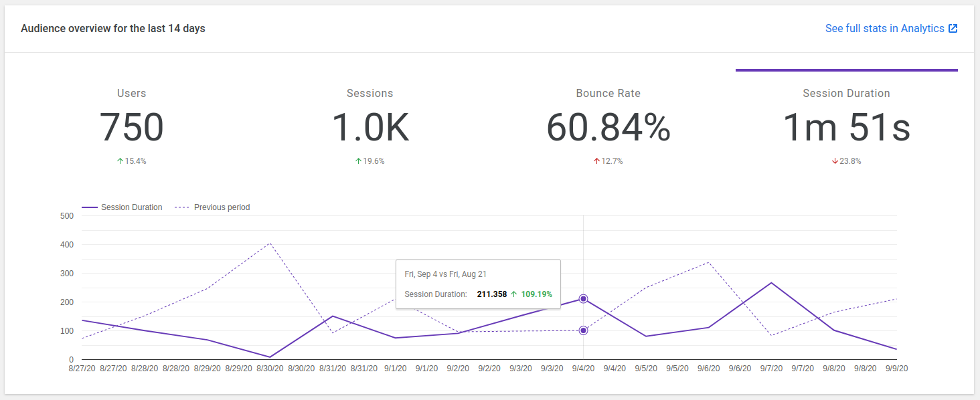The height and width of the screenshot is (400, 980).
Task: Click the 1.0K sessions value
Action: (x=370, y=127)
